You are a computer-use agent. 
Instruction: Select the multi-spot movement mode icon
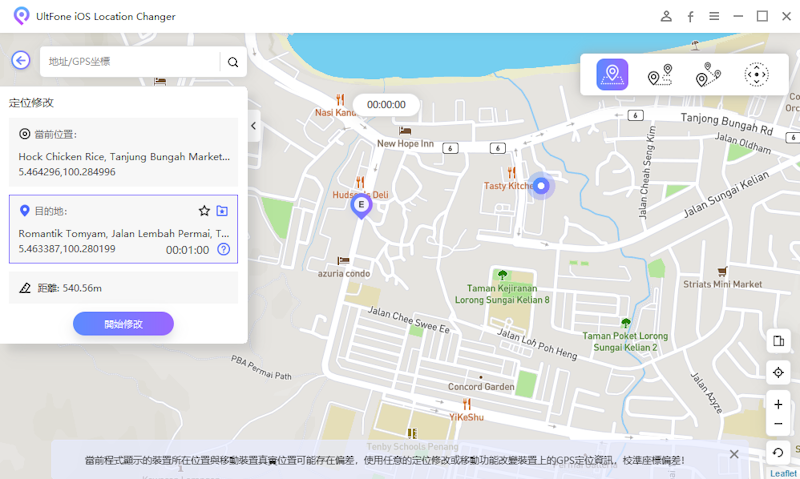tap(708, 75)
